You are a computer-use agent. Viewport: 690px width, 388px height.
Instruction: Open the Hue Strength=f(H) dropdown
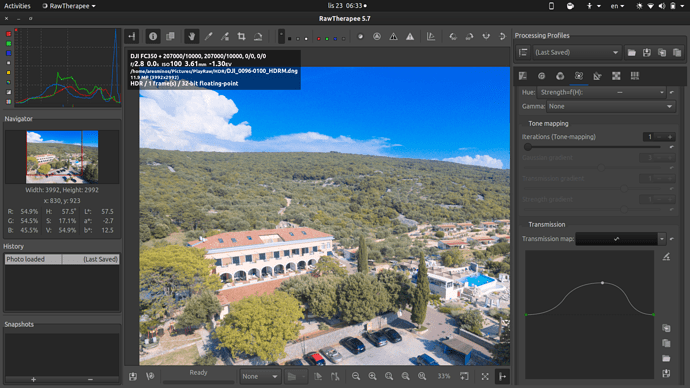(x=601, y=92)
